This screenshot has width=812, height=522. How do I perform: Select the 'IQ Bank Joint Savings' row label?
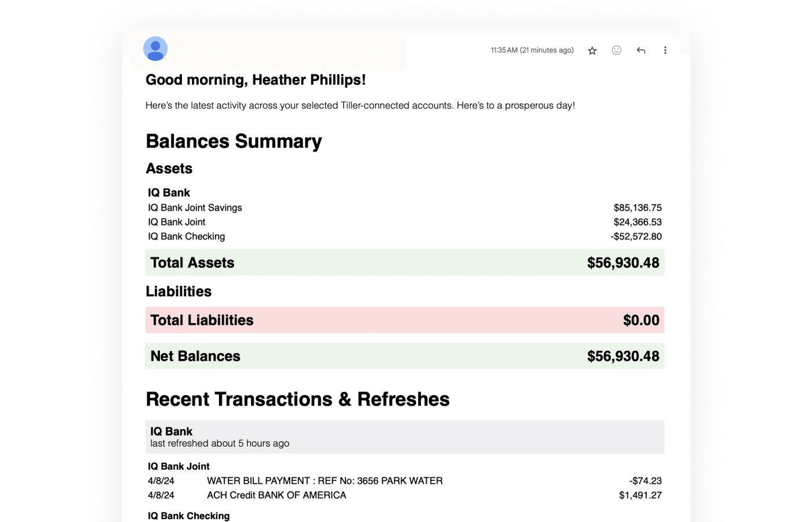195,208
